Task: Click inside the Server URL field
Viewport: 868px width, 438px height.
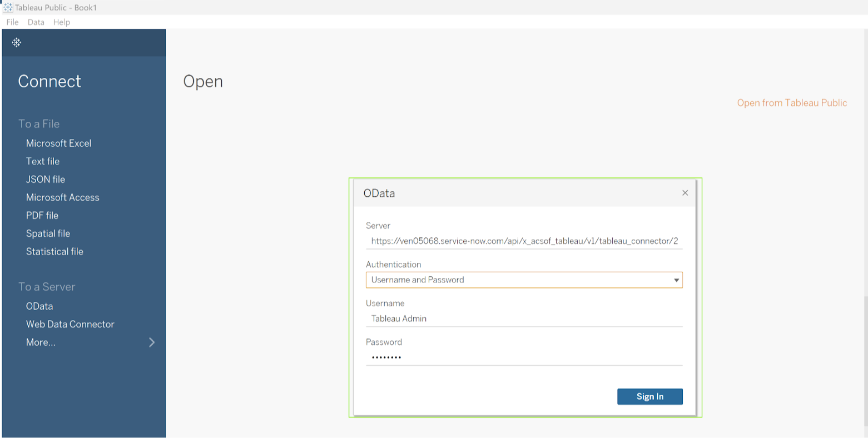Action: click(524, 240)
